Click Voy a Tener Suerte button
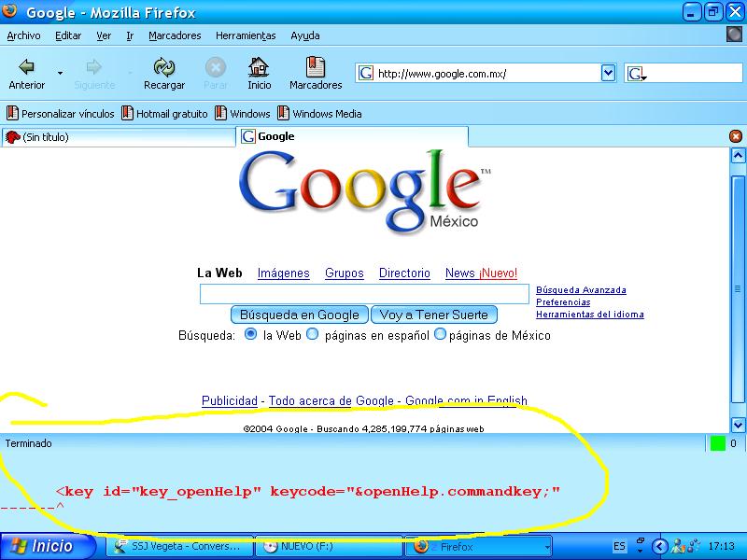This screenshot has height=560, width=747. 434,315
